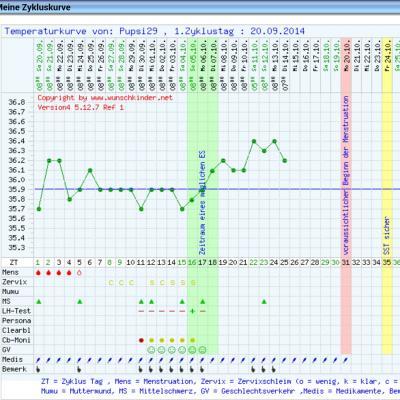Select the green MS triangle on cycle day 5

(x=80, y=301)
